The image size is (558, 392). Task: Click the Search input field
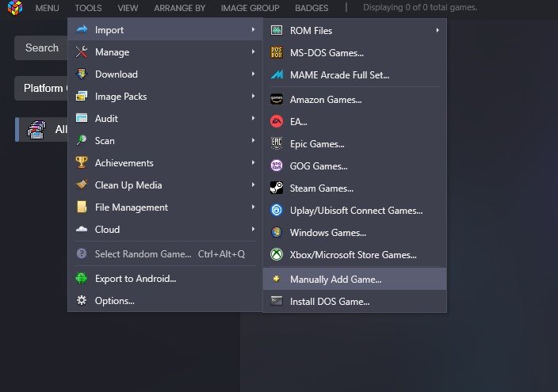coord(41,48)
